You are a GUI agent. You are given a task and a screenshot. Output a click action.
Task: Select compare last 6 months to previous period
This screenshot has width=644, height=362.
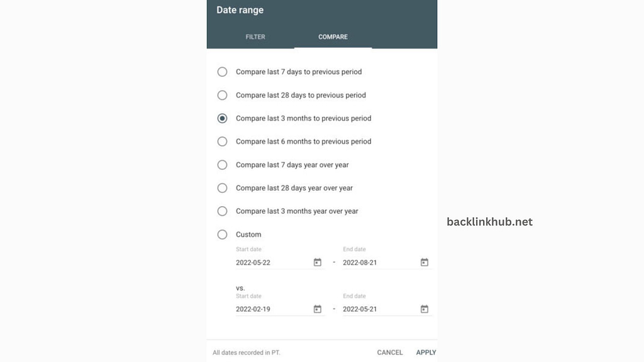pyautogui.click(x=222, y=141)
